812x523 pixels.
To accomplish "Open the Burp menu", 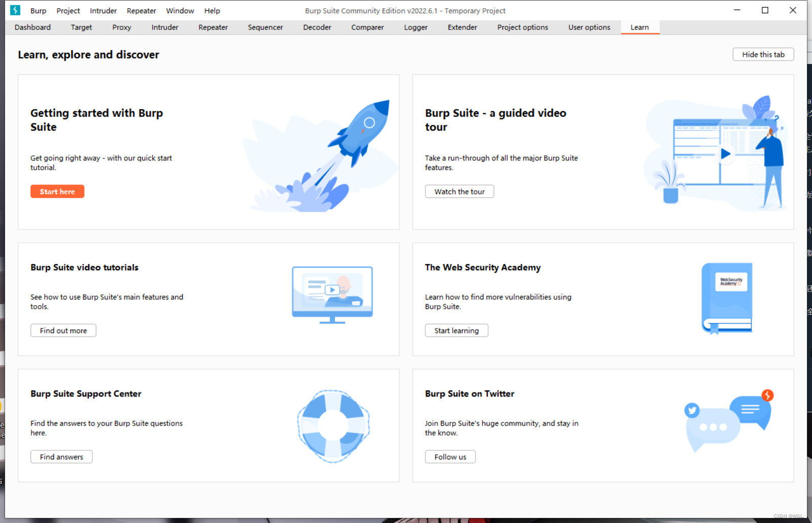I will [x=38, y=11].
